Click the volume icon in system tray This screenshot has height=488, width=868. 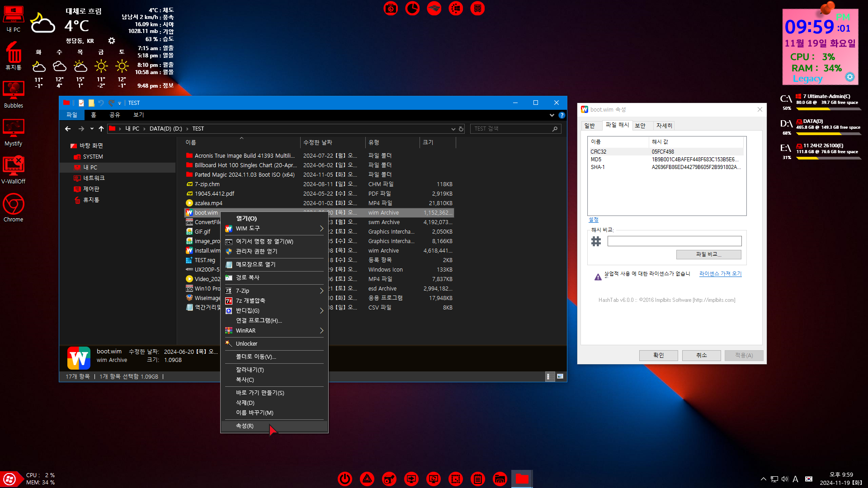pos(785,479)
